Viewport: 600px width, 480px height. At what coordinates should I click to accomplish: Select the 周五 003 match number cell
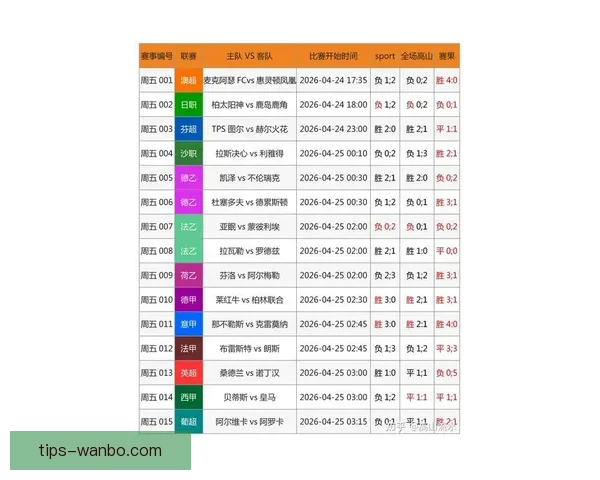point(157,129)
